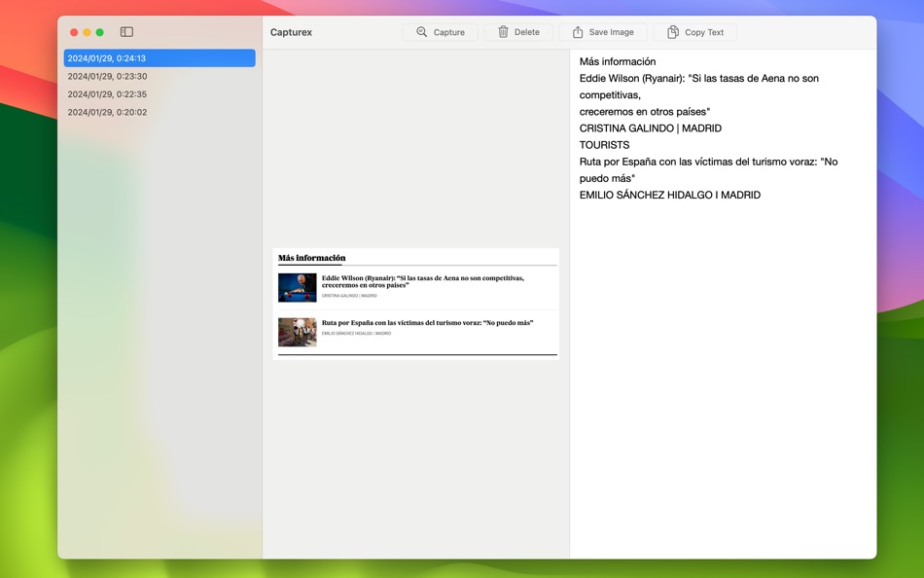Click the Save Image toolbar button
924x578 pixels.
(x=603, y=31)
